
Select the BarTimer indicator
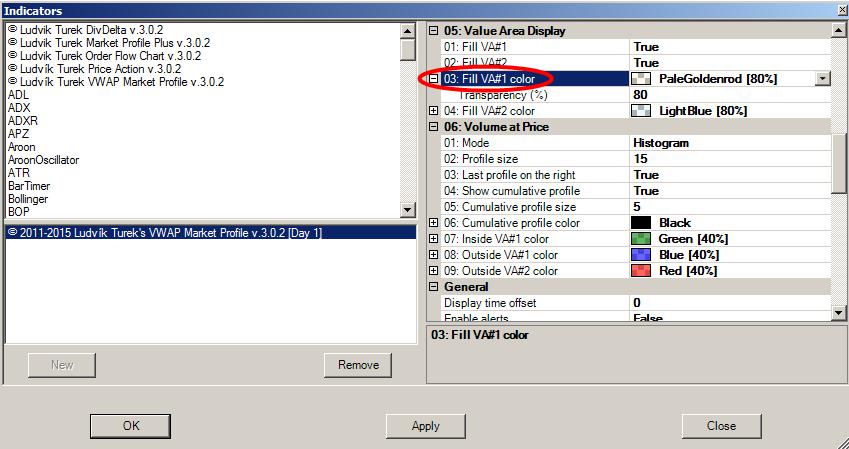(29, 186)
